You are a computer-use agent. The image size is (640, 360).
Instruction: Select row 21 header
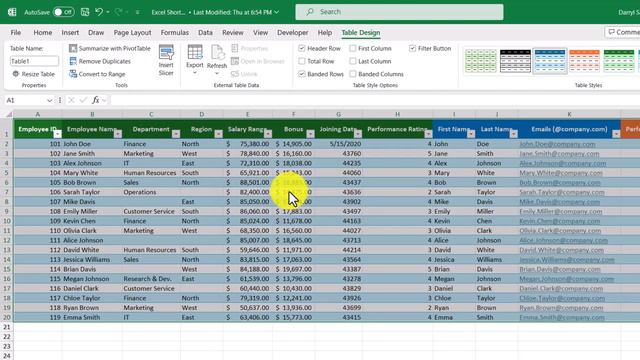click(7, 327)
